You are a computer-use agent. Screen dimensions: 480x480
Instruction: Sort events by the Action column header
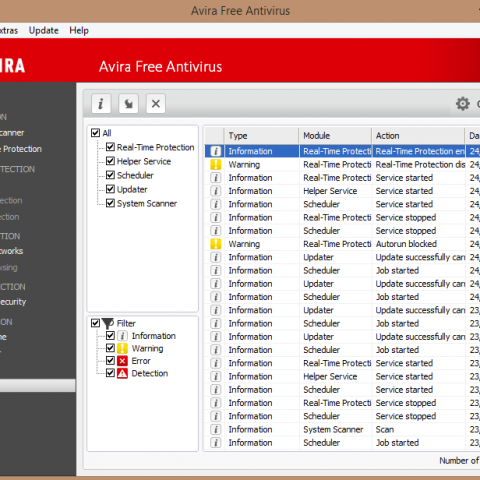[x=418, y=136]
